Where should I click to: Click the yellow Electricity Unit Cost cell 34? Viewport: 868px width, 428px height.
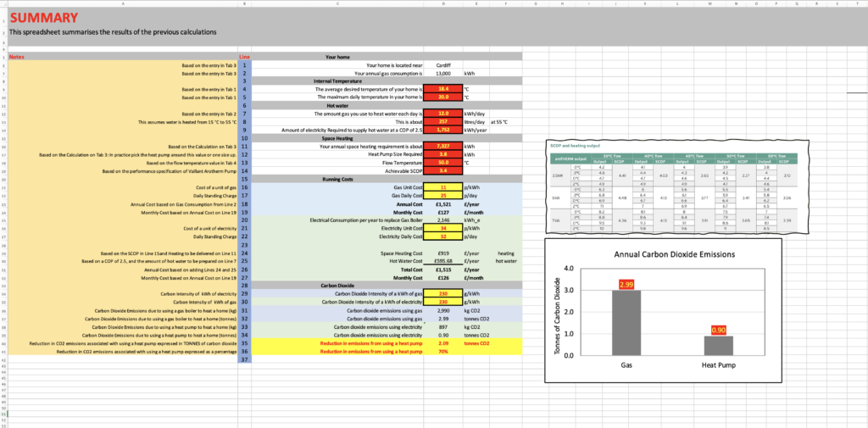click(x=442, y=228)
